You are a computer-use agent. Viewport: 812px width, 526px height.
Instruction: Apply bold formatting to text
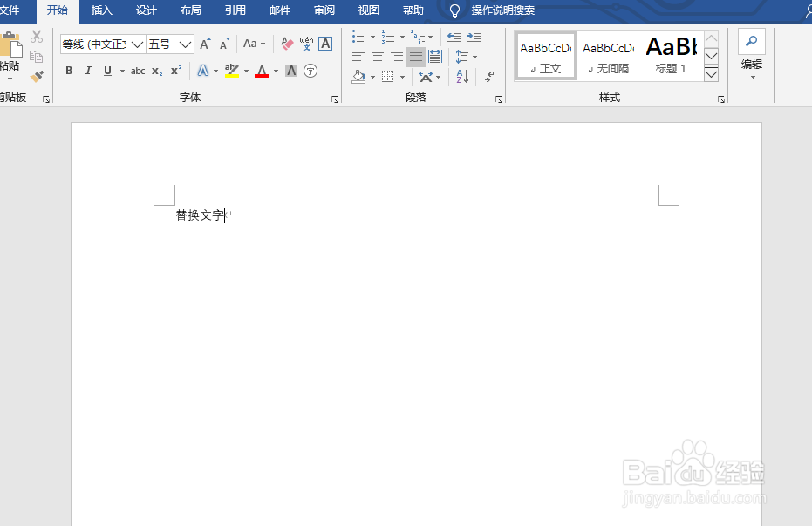click(x=69, y=71)
